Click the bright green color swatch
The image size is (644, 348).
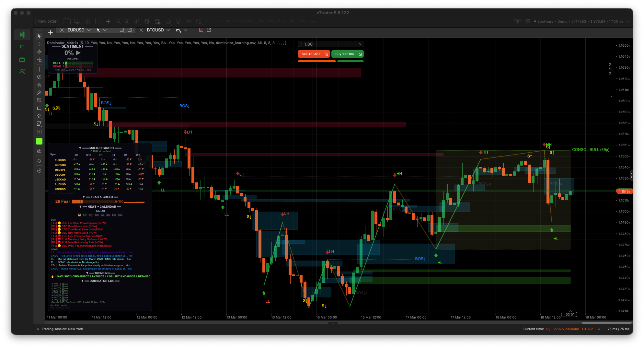39,141
